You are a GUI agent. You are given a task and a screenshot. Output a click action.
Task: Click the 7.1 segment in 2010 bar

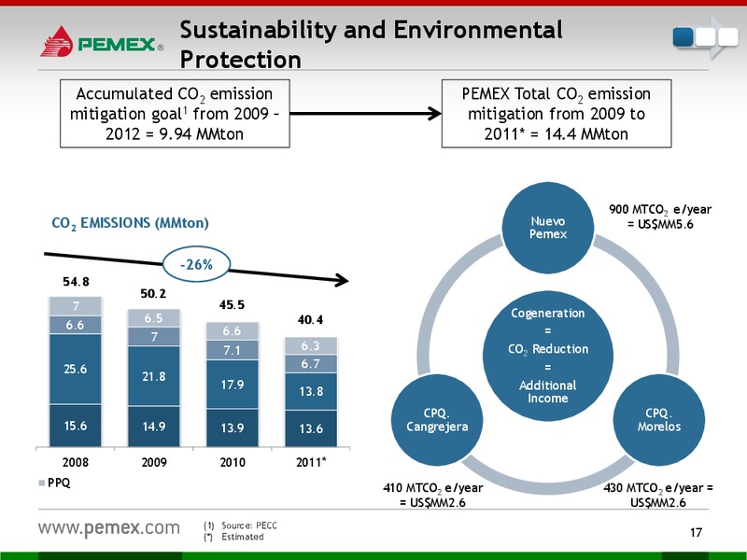coord(233,350)
